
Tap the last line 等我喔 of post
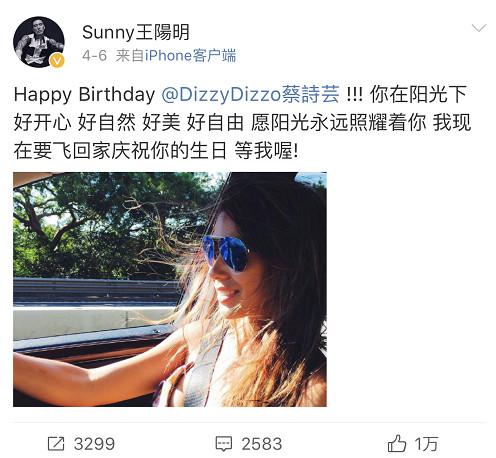coord(266,151)
